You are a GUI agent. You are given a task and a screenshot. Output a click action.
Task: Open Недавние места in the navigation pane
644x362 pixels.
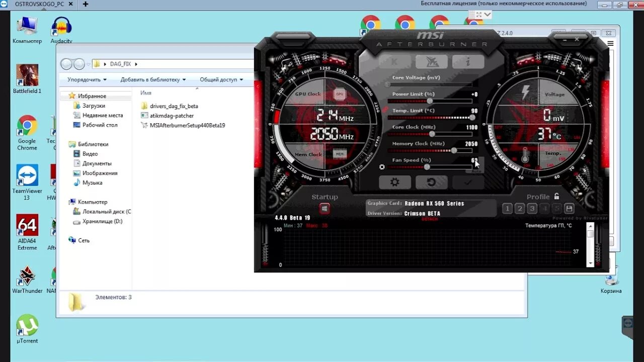click(x=98, y=115)
